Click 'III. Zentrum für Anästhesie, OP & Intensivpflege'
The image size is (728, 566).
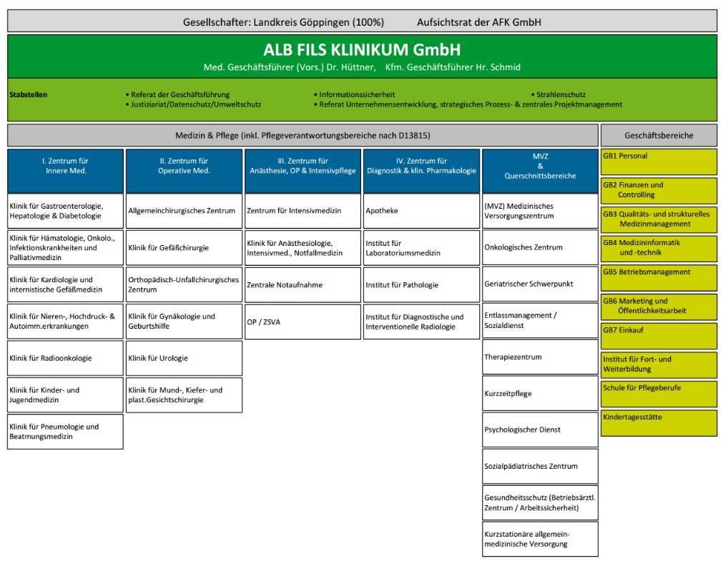(302, 171)
